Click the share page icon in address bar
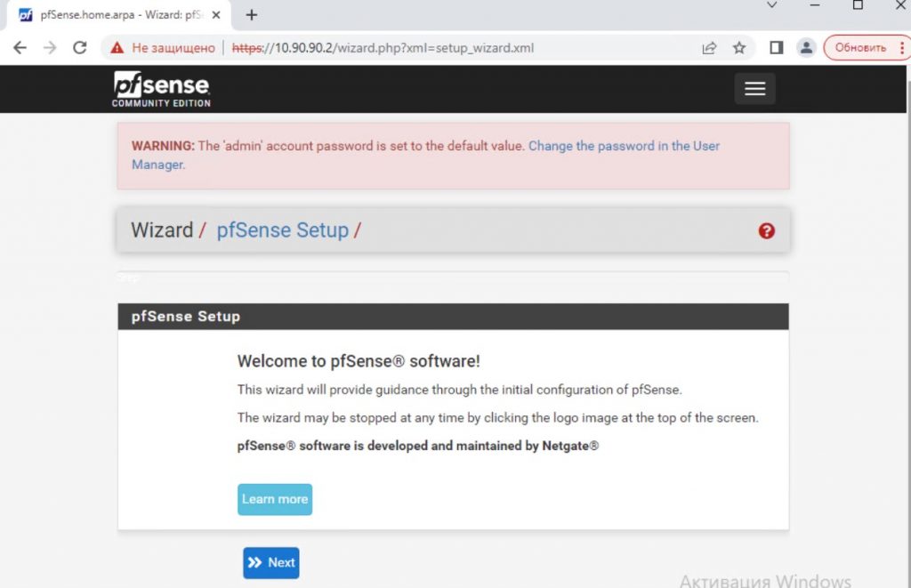 (709, 48)
